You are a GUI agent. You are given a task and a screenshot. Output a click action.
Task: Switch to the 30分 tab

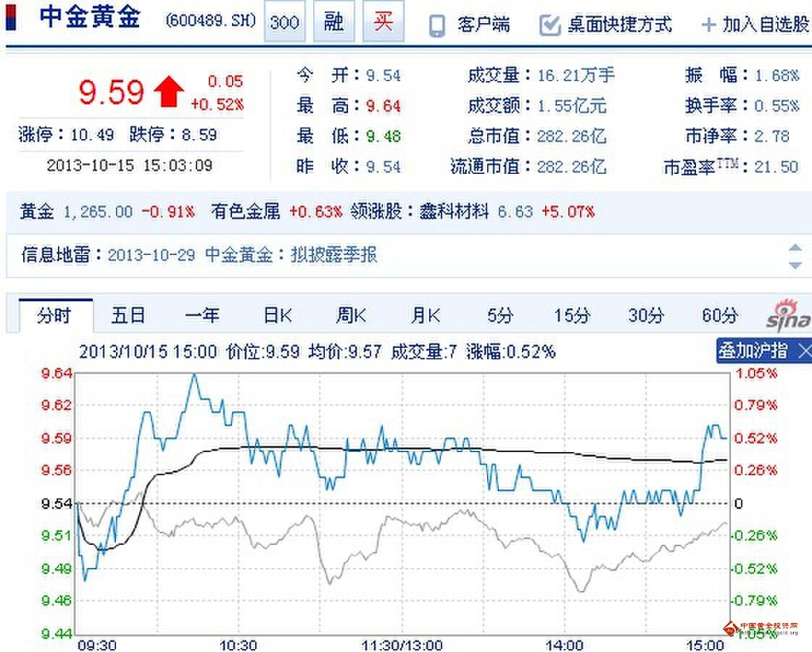pyautogui.click(x=646, y=315)
